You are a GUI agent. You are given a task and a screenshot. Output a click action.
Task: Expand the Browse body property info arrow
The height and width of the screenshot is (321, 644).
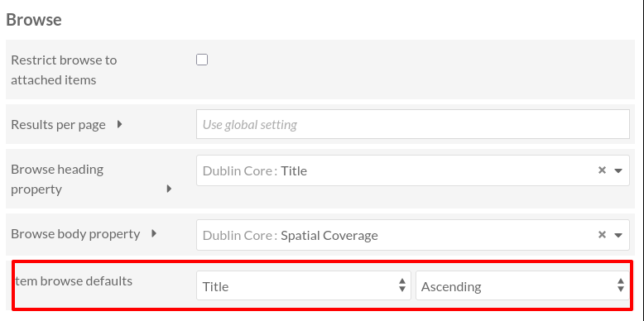tap(154, 233)
